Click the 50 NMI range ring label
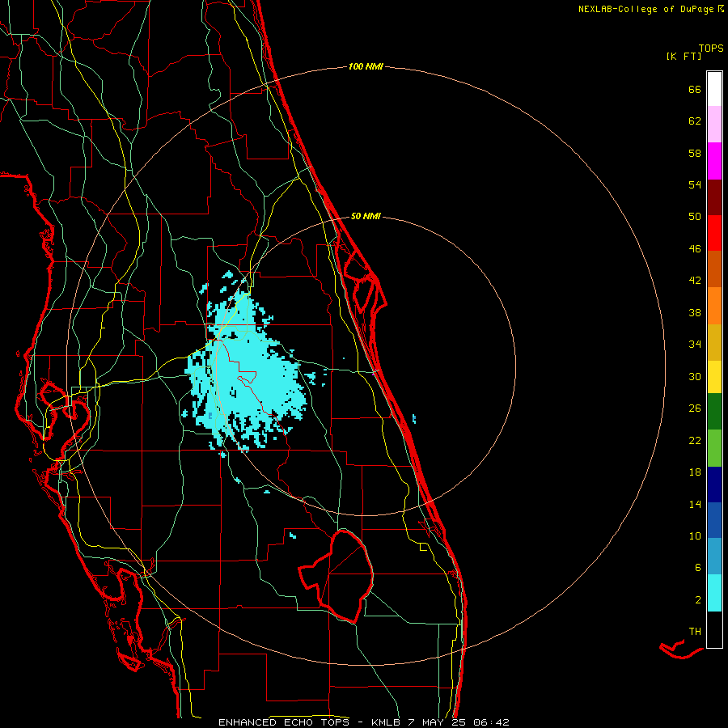 pos(366,216)
